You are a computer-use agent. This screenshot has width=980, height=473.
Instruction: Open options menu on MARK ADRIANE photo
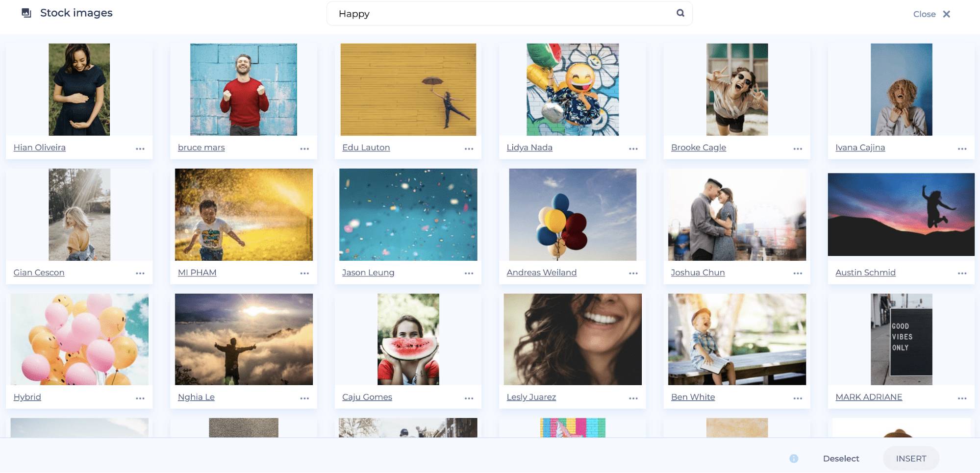962,398
